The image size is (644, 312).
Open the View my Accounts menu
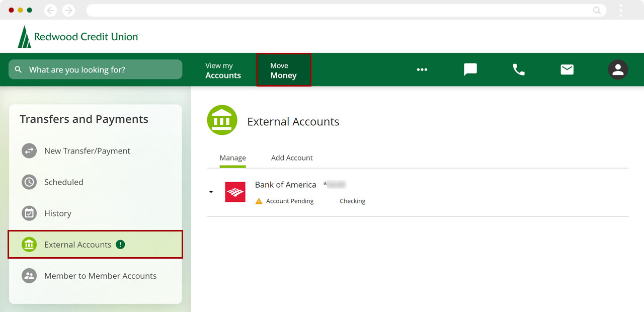(x=223, y=70)
